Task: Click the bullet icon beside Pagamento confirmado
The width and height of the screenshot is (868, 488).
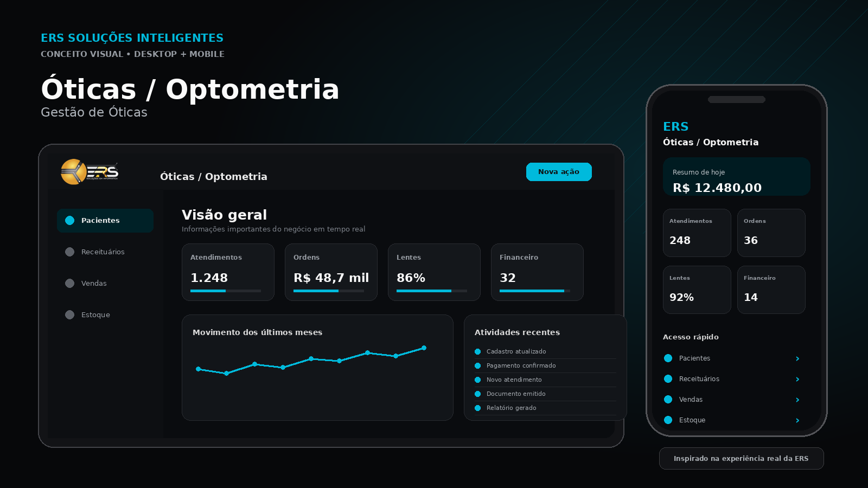Action: [x=478, y=366]
